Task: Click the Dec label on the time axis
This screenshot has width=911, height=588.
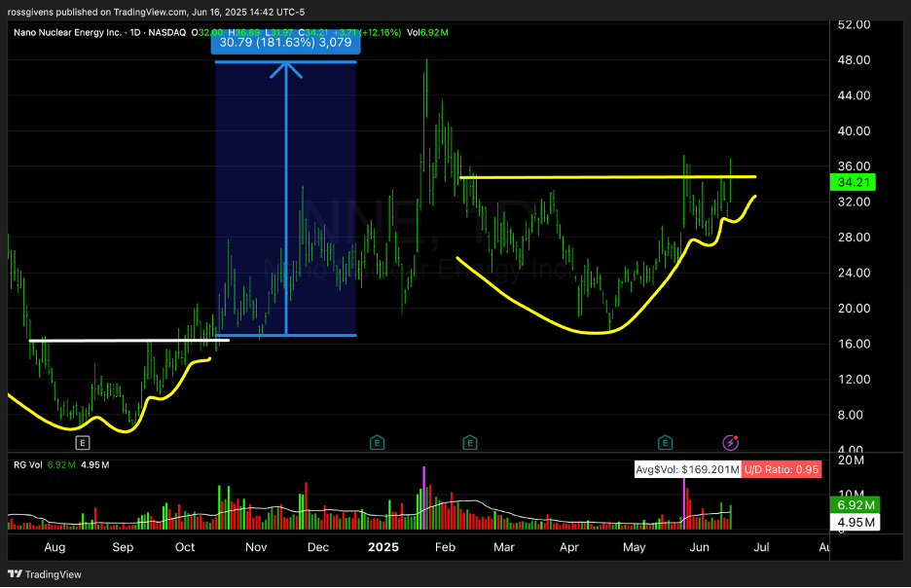Action: click(x=318, y=547)
